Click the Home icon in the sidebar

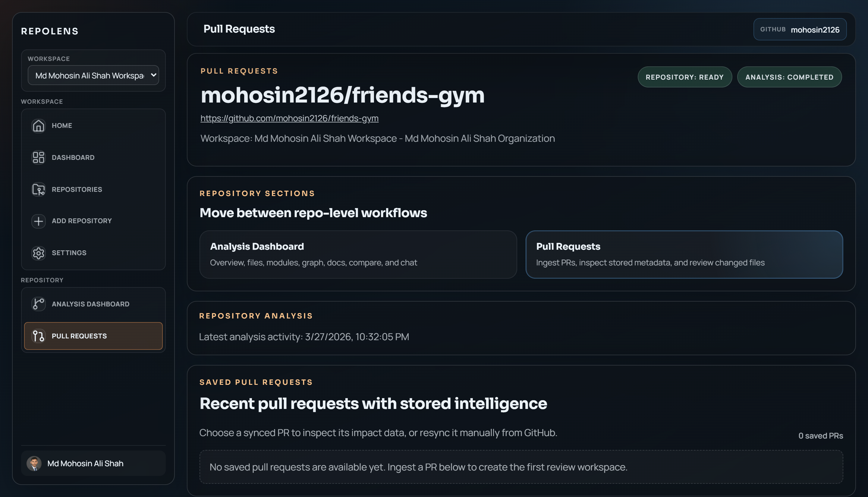pyautogui.click(x=38, y=126)
